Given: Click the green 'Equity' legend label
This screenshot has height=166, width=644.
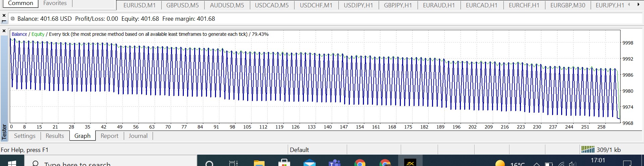Looking at the screenshot, I should [38, 34].
